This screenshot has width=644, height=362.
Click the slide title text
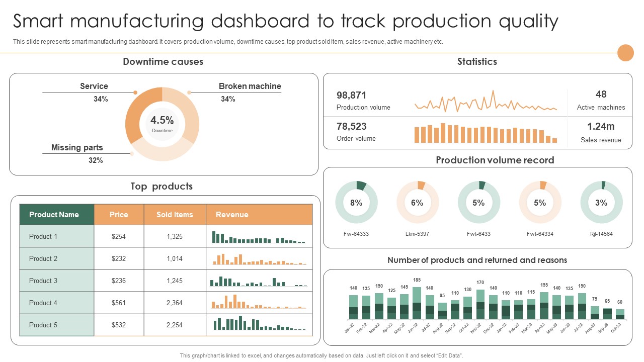click(x=286, y=21)
